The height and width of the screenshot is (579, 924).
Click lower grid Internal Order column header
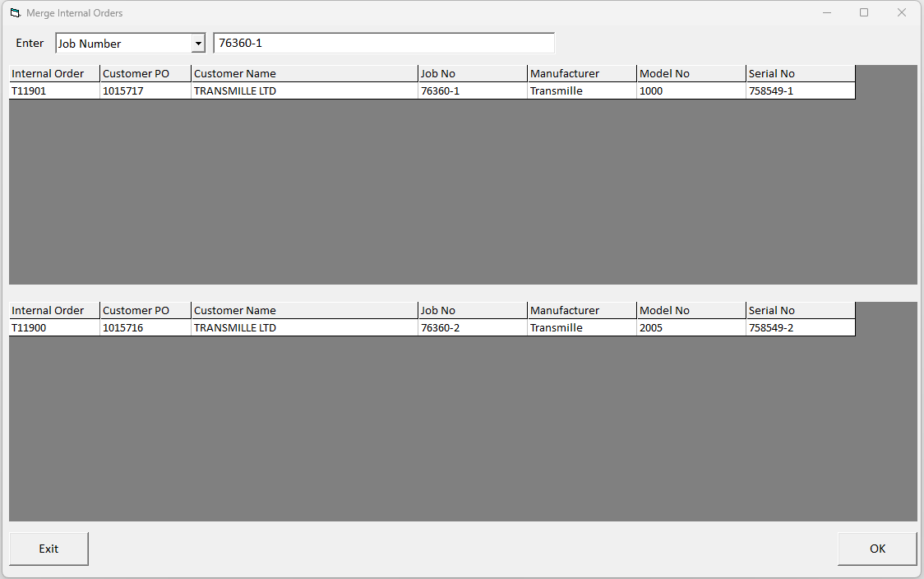point(54,311)
